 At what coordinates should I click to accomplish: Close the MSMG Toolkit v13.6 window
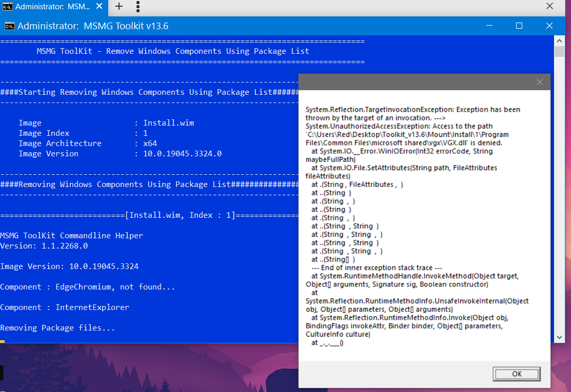pos(549,26)
